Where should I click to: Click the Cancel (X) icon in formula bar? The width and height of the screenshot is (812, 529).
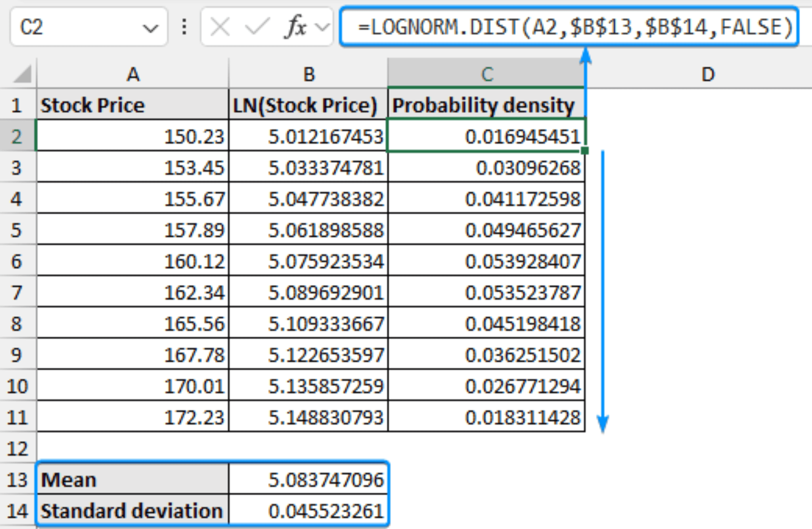point(221,26)
